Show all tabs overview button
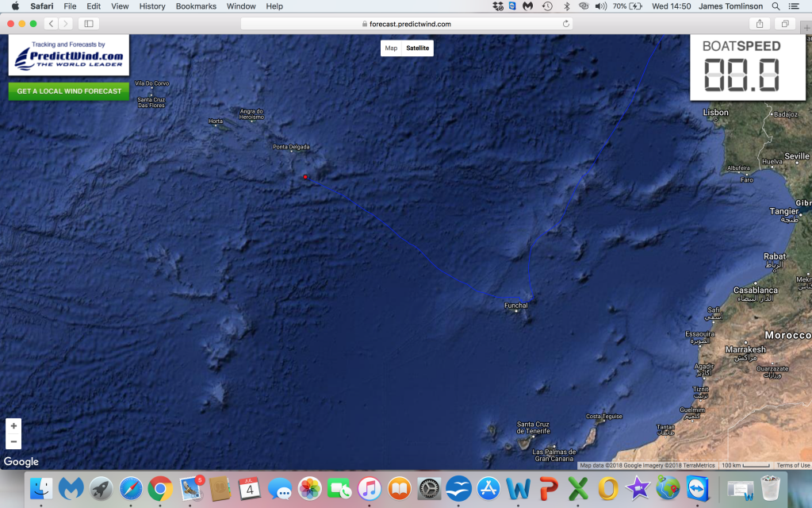This screenshot has height=508, width=812. point(785,23)
